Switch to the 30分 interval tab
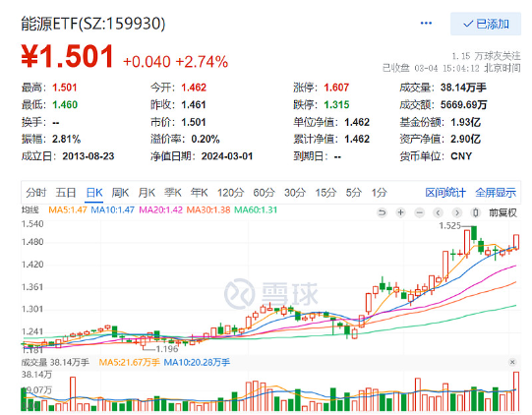 295,193
